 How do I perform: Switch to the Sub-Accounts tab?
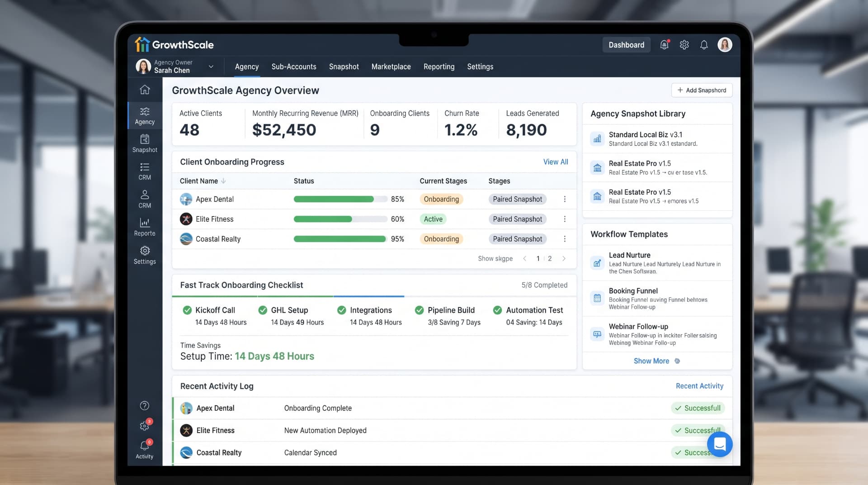(x=294, y=67)
